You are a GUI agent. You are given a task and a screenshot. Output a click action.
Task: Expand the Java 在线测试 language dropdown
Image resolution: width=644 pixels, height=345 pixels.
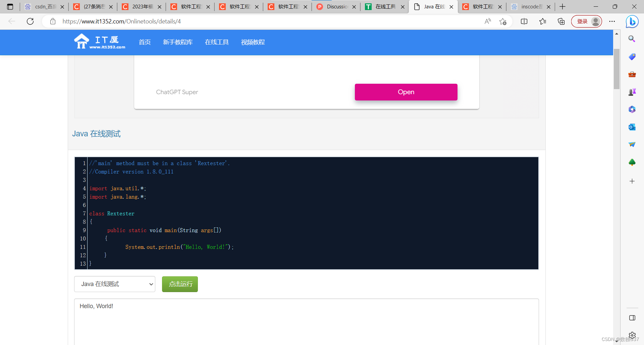tap(115, 284)
